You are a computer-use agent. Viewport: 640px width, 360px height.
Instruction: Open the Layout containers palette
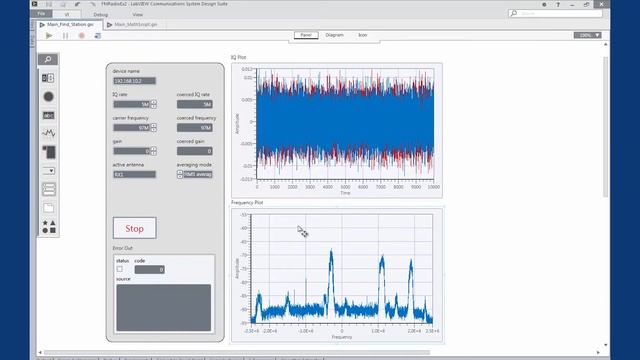click(49, 189)
